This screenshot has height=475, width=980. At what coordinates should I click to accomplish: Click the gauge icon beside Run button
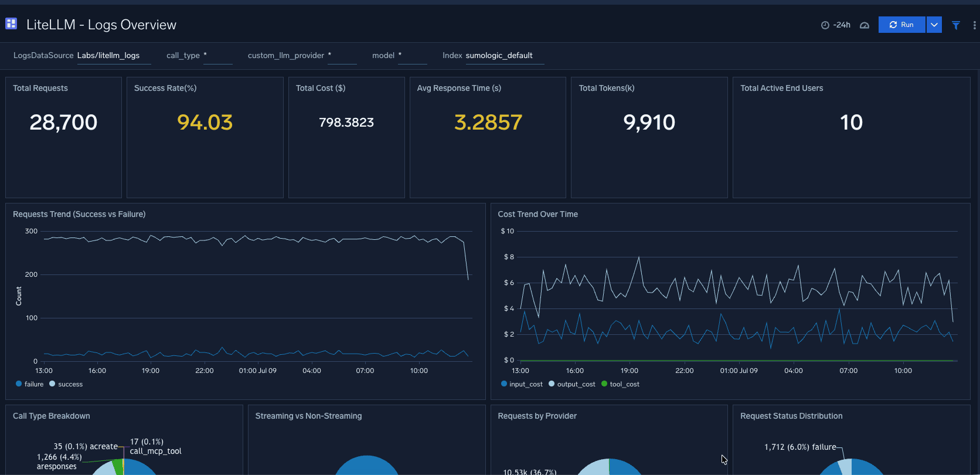(x=865, y=25)
